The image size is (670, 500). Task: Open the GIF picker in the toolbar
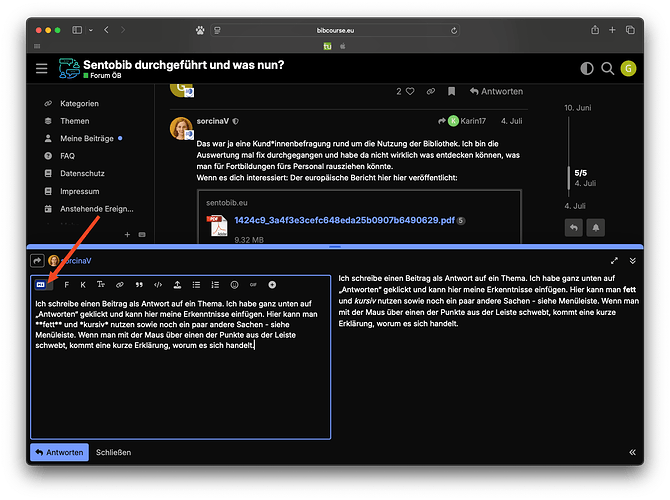click(253, 285)
